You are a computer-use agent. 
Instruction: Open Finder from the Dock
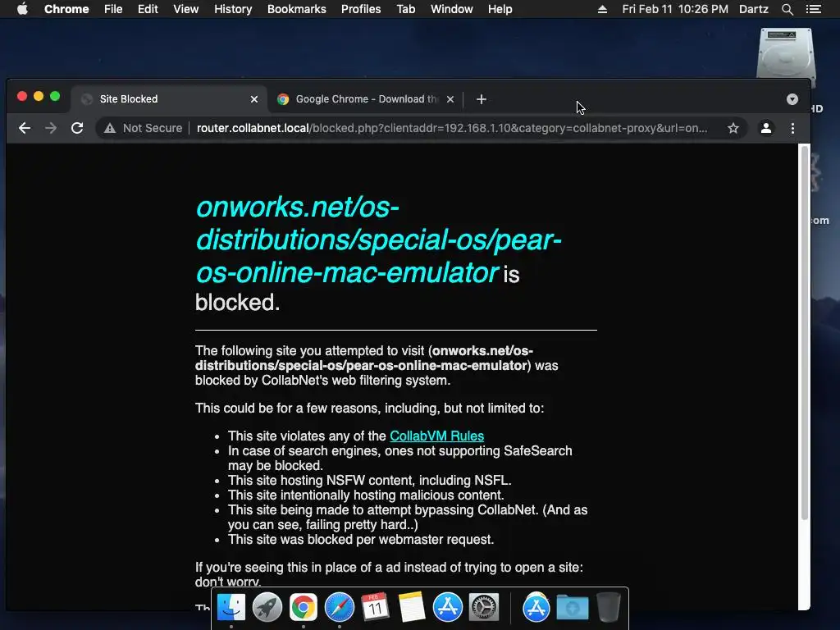(231, 608)
